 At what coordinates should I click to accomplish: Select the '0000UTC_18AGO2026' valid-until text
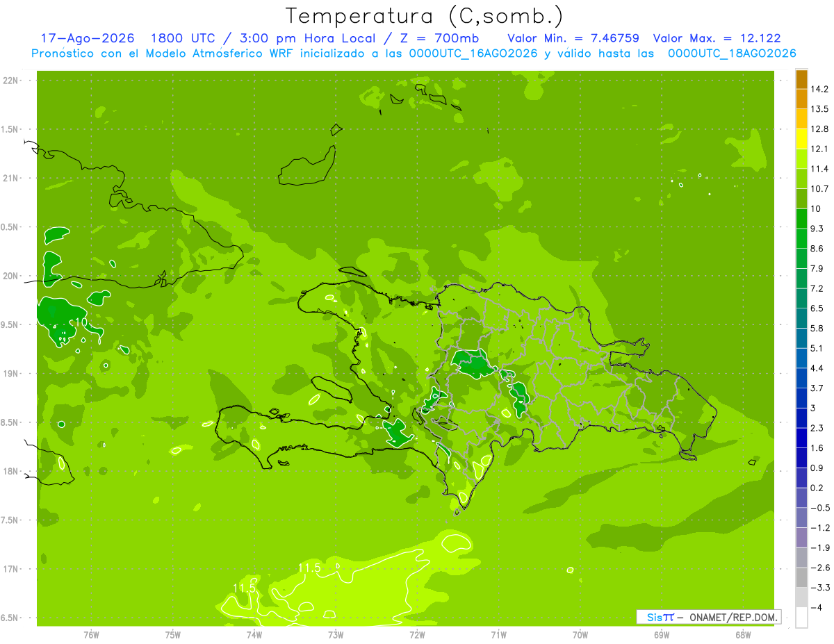pos(732,53)
